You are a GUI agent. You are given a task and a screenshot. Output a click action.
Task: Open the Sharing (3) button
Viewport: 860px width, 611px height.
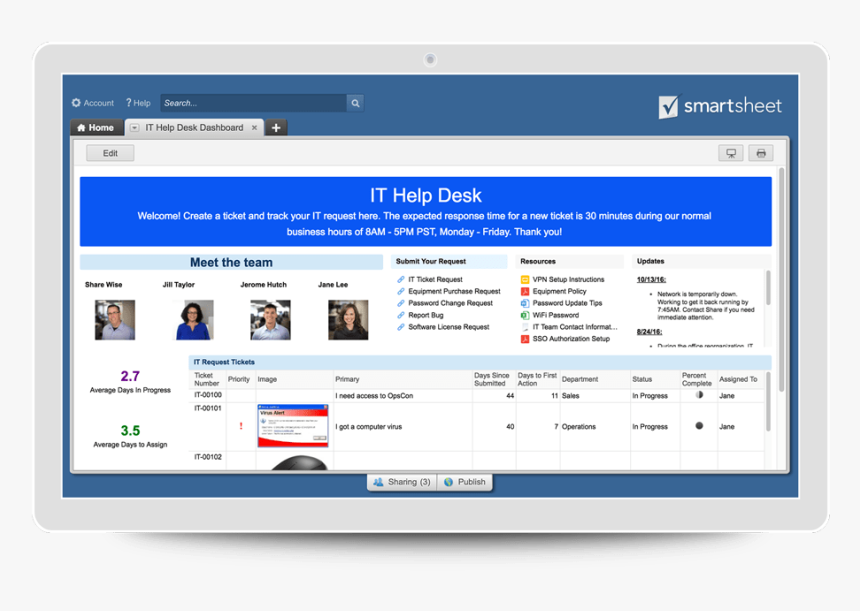[402, 482]
